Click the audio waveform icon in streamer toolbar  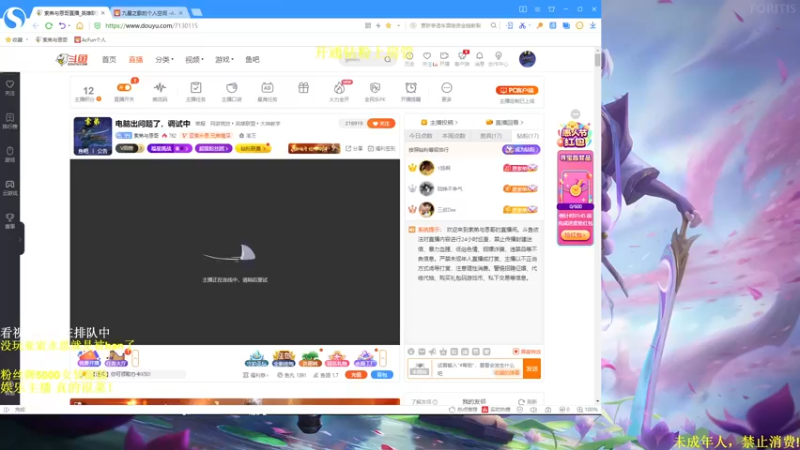coord(160,88)
